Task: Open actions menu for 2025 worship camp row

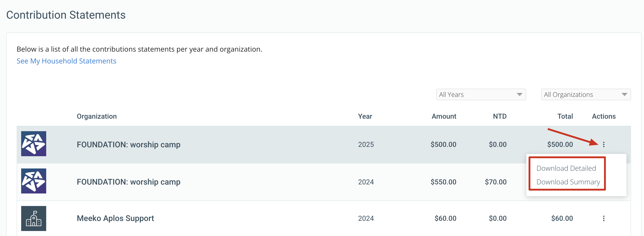Action: click(603, 144)
